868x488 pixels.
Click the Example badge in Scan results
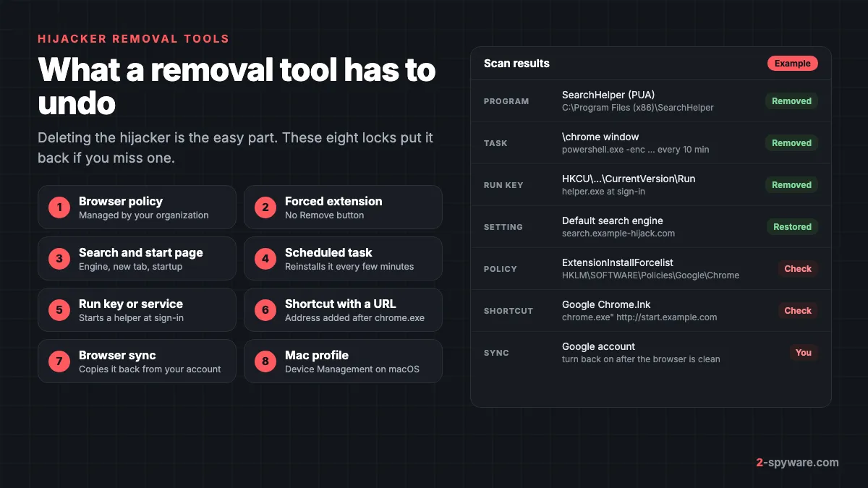pyautogui.click(x=793, y=64)
